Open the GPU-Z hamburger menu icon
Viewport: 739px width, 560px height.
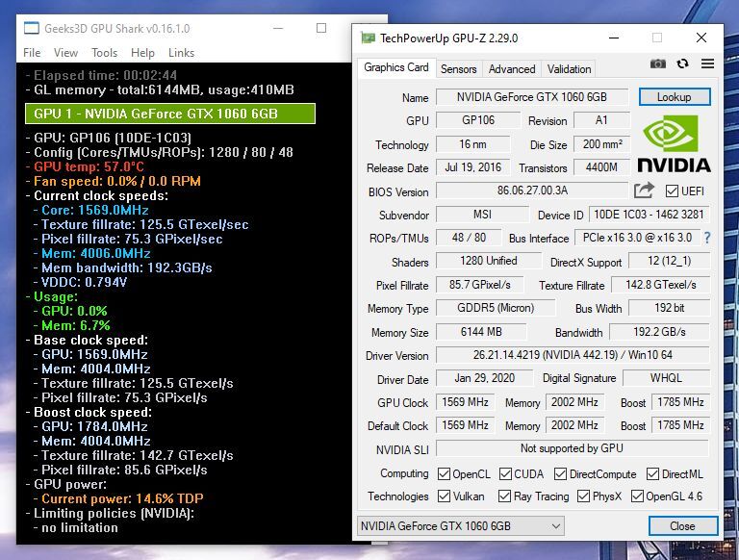pos(707,64)
